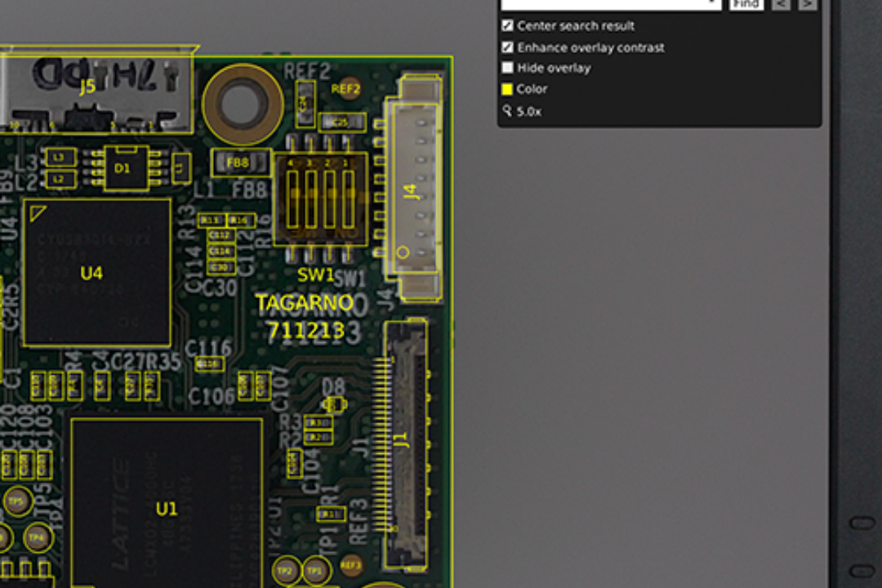Open the yellow overlay Color swatch
The height and width of the screenshot is (588, 882).
pyautogui.click(x=508, y=89)
